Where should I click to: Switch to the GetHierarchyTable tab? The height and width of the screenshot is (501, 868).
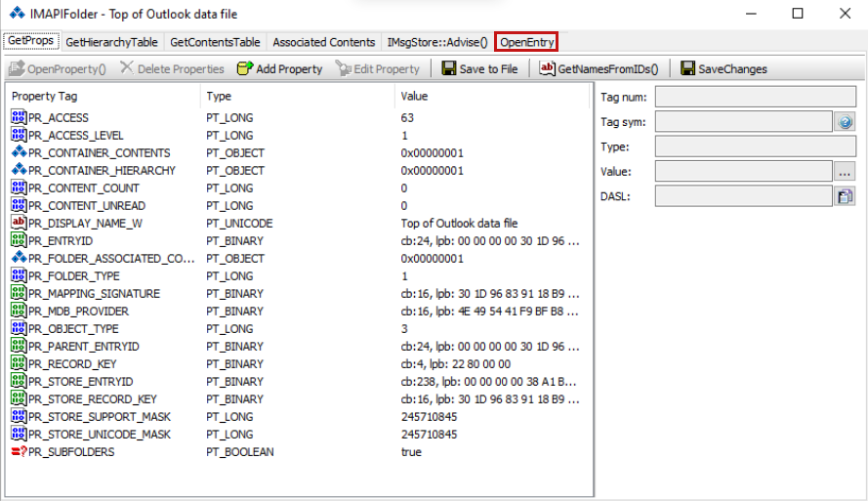click(111, 42)
